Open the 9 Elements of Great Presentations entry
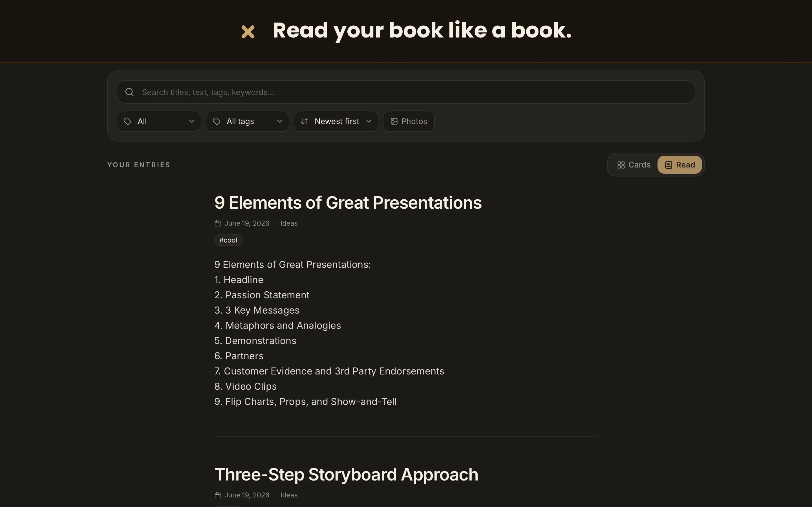 (x=348, y=203)
